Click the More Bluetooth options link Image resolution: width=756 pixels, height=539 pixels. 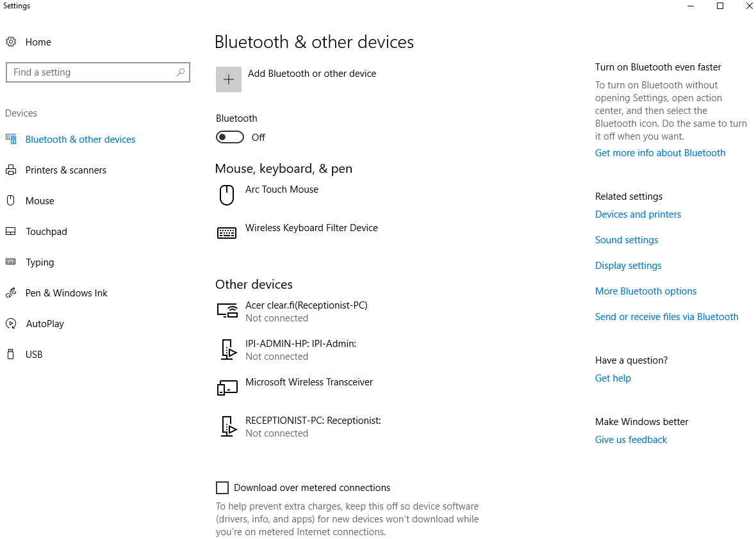(x=645, y=291)
